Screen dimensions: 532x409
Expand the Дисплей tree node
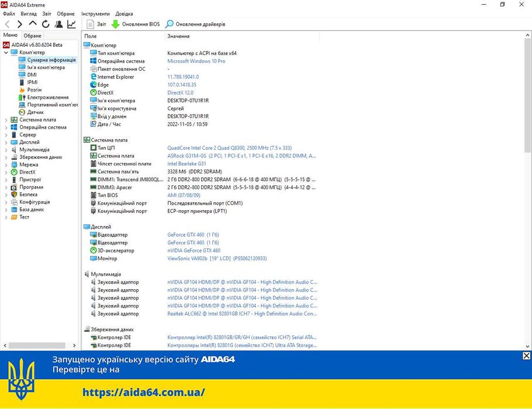click(6, 142)
